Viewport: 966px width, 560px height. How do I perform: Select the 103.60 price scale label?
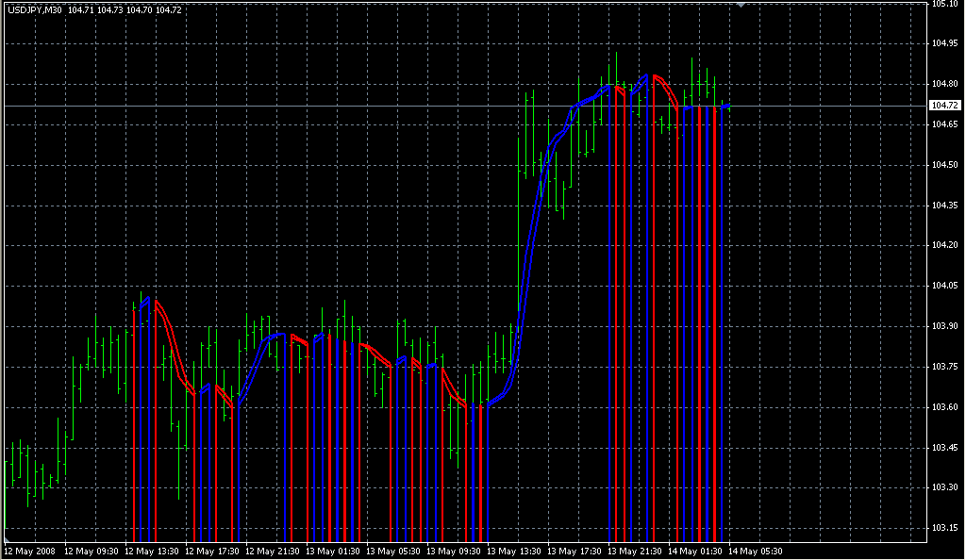pyautogui.click(x=944, y=407)
